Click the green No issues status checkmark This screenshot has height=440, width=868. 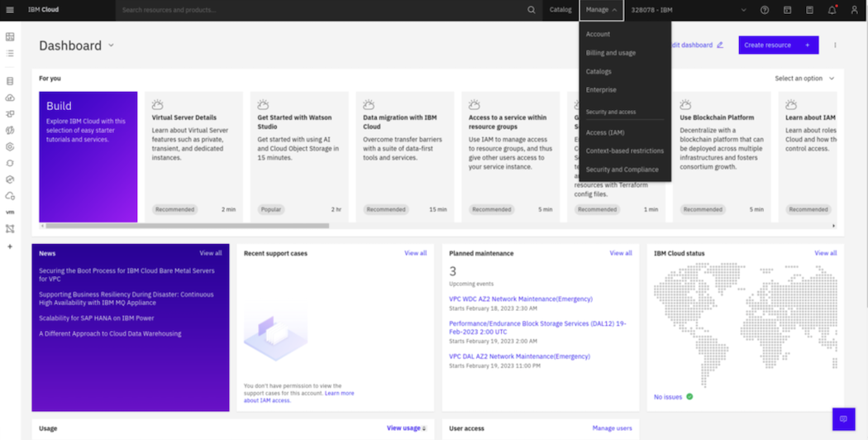689,397
